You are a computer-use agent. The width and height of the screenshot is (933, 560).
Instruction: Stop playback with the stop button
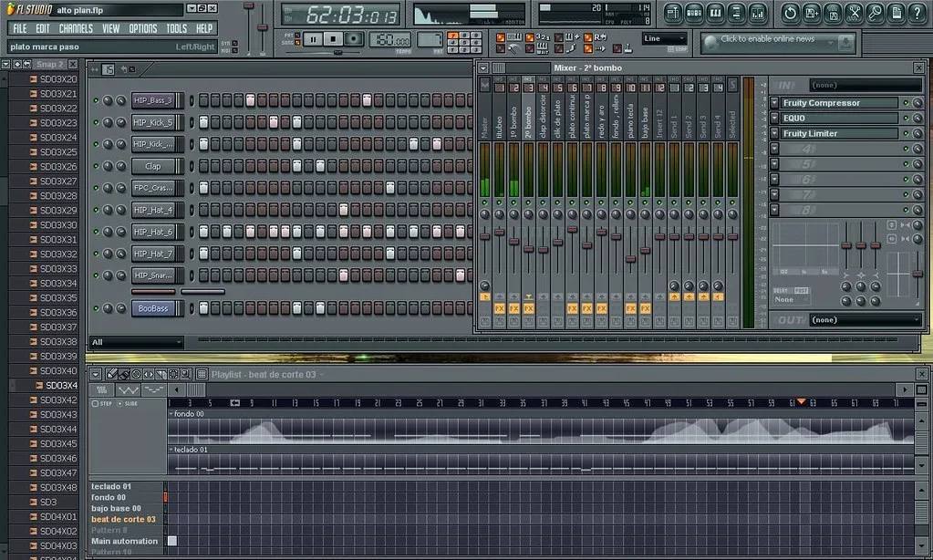(x=333, y=39)
